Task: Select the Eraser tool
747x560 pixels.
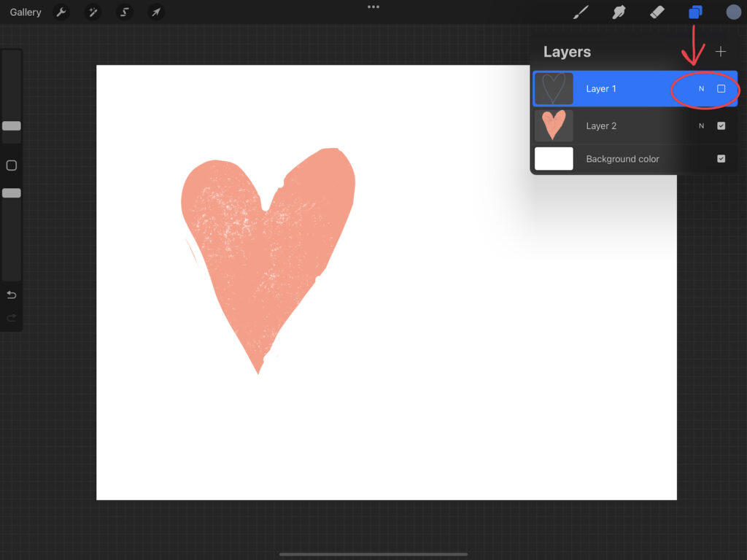Action: coord(657,12)
